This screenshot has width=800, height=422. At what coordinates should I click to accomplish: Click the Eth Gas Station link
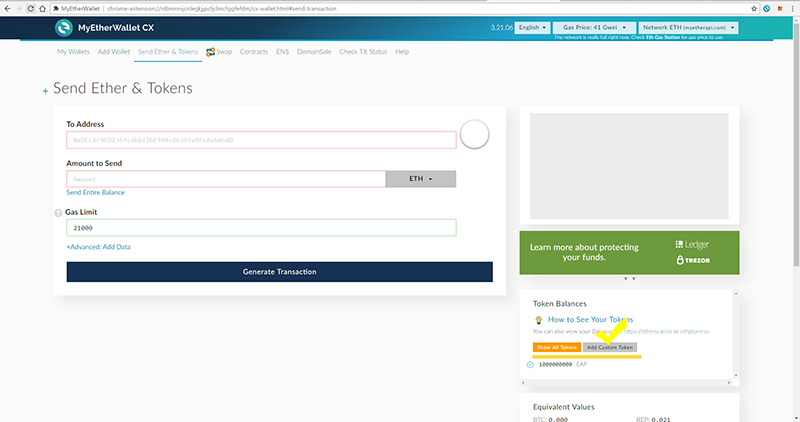(663, 37)
